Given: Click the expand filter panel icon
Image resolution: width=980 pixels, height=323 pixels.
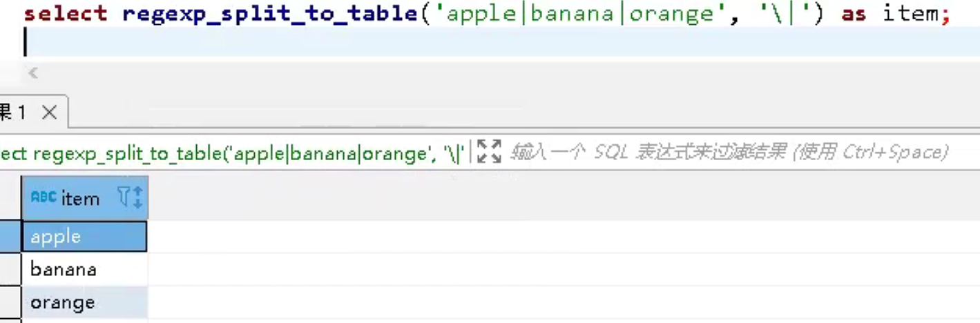Looking at the screenshot, I should point(489,151).
